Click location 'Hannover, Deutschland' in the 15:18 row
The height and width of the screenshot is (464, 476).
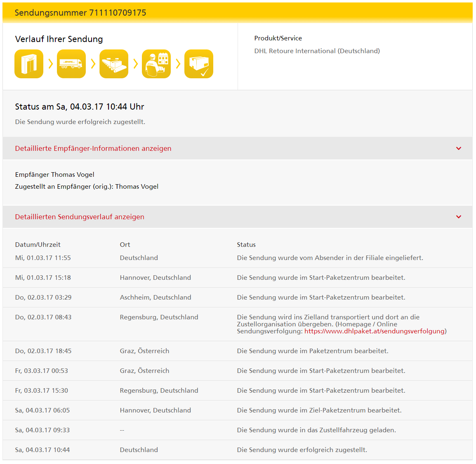156,277
